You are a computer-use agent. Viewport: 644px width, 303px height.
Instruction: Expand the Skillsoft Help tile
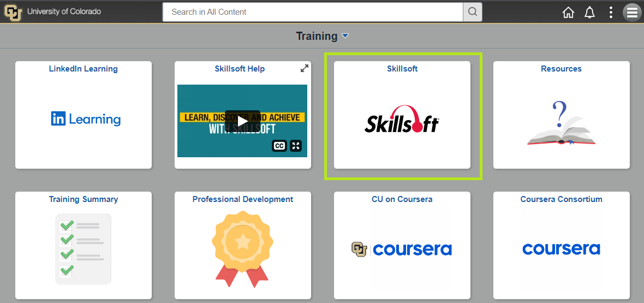coord(305,69)
